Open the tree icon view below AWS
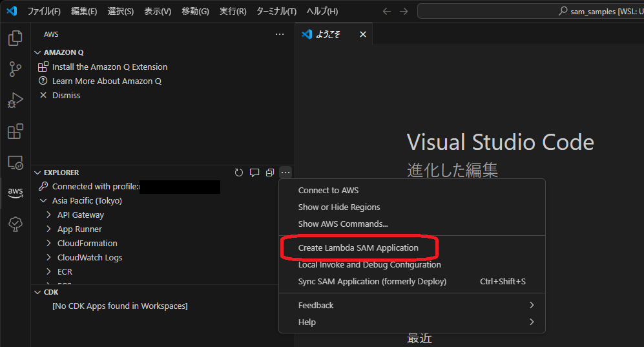 pos(16,224)
